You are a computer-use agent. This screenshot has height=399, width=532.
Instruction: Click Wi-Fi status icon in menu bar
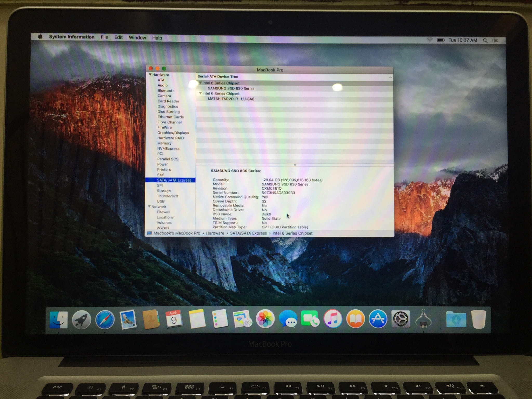430,40
